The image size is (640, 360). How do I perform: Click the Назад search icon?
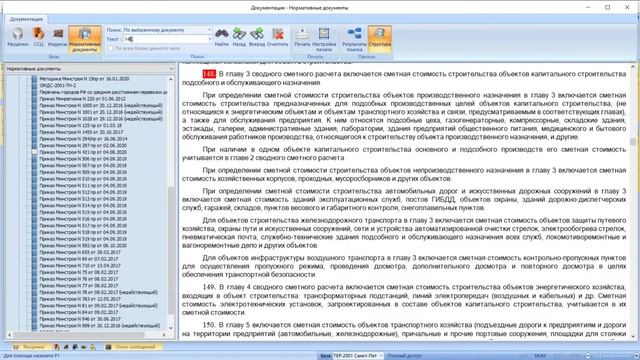coord(239,36)
